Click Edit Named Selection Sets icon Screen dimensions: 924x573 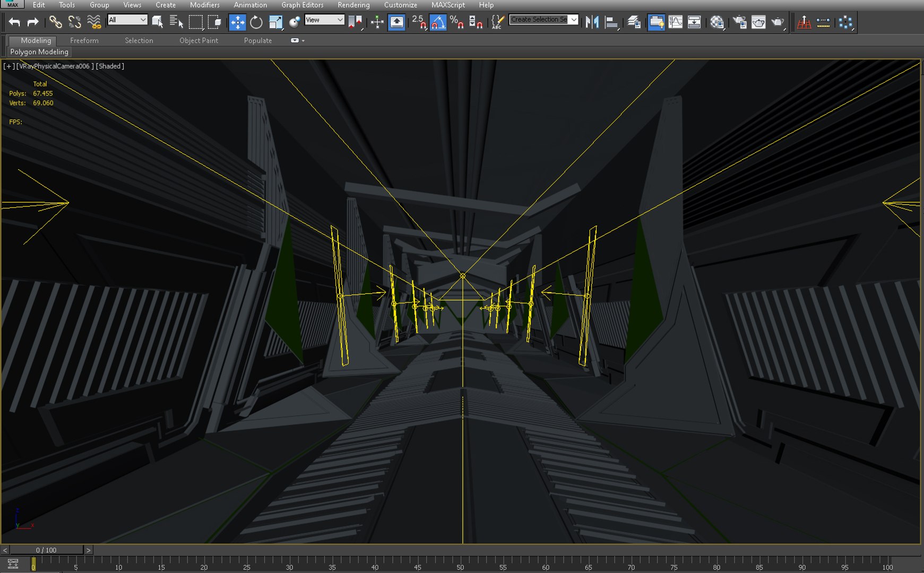497,22
